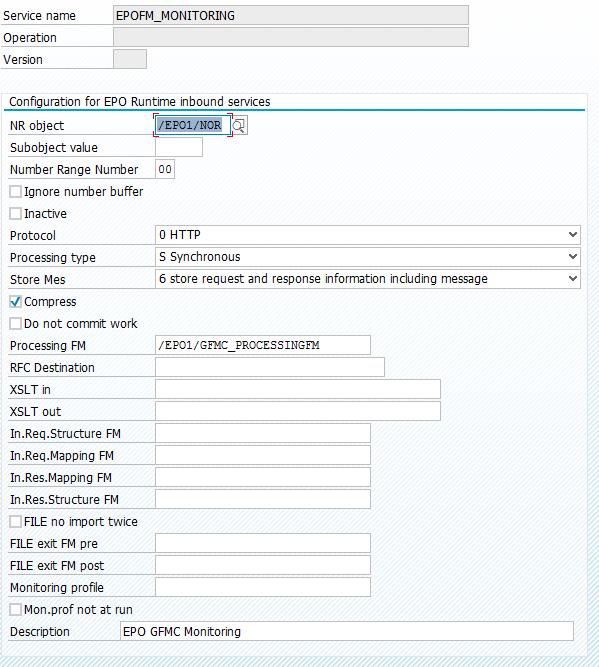Image resolution: width=599 pixels, height=667 pixels.
Task: Expand the Store Mes dropdown
Action: [x=573, y=279]
